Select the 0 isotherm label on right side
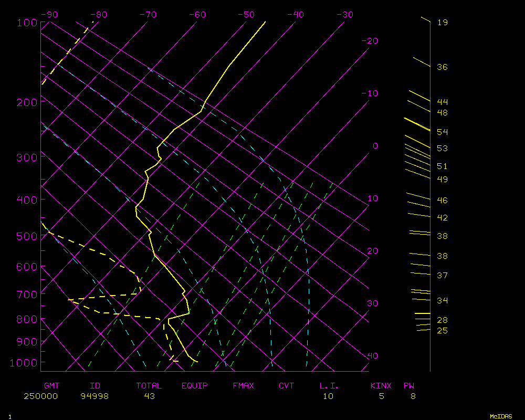Viewport: 525px width, 420px height. [375, 146]
